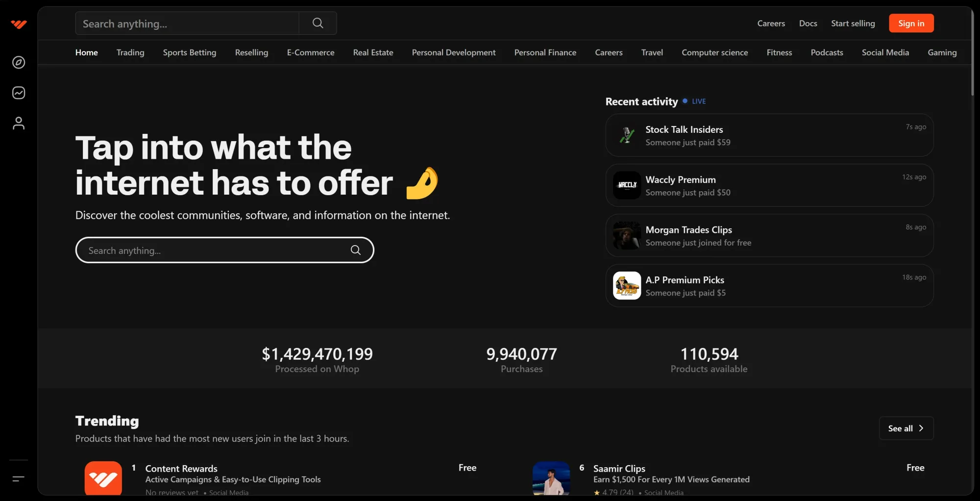Screen dimensions: 980x501
Task: Click the "Processed on Whop" label
Action: point(317,369)
